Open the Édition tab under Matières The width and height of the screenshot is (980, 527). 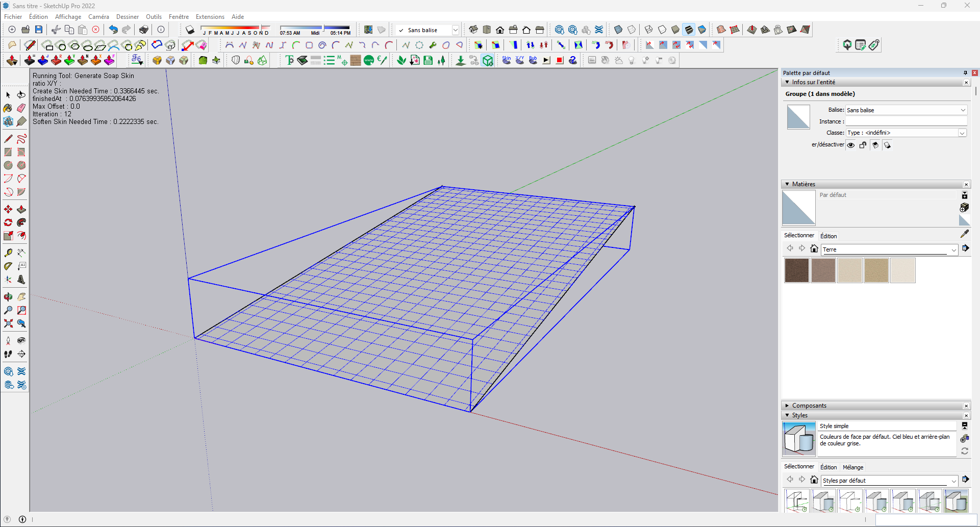tap(828, 236)
